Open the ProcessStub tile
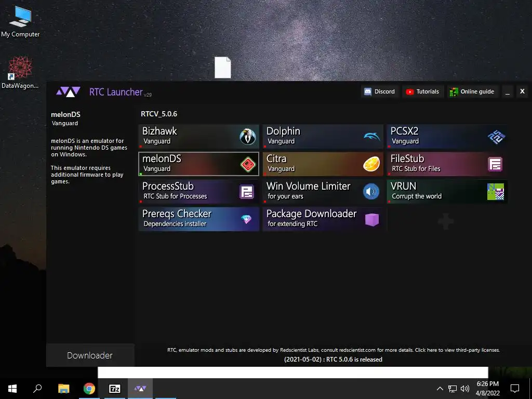532x399 pixels. click(198, 191)
